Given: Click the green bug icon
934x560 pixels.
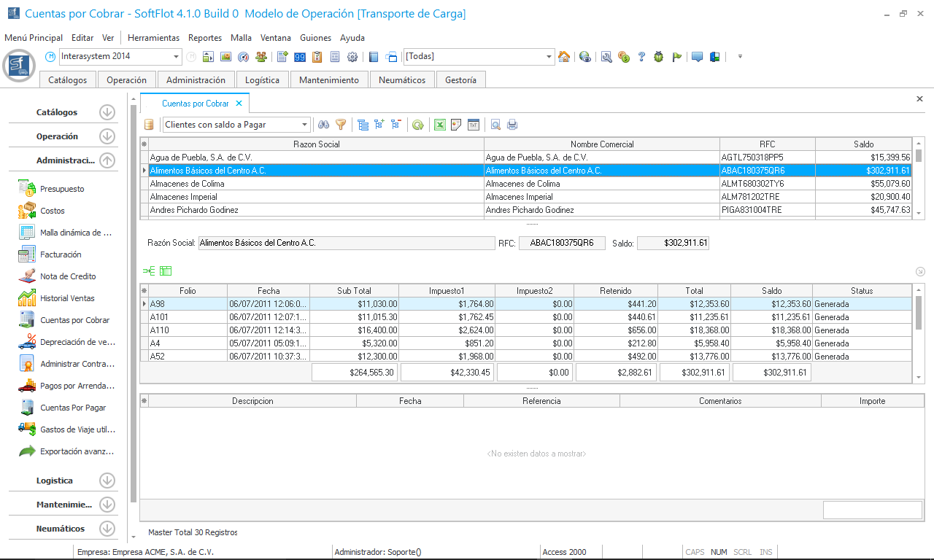Looking at the screenshot, I should pyautogui.click(x=659, y=57).
